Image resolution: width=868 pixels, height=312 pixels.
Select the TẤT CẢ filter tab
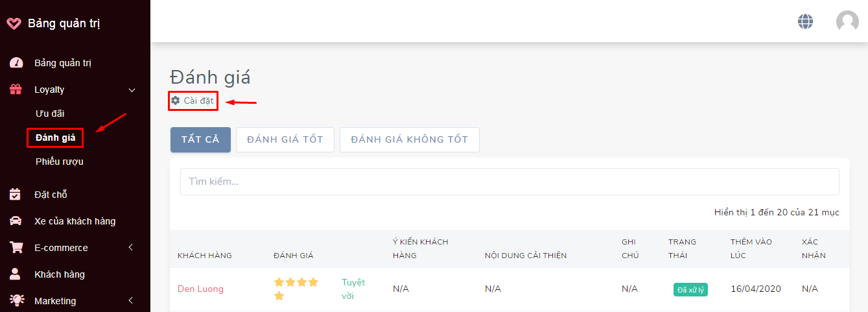[x=200, y=139]
